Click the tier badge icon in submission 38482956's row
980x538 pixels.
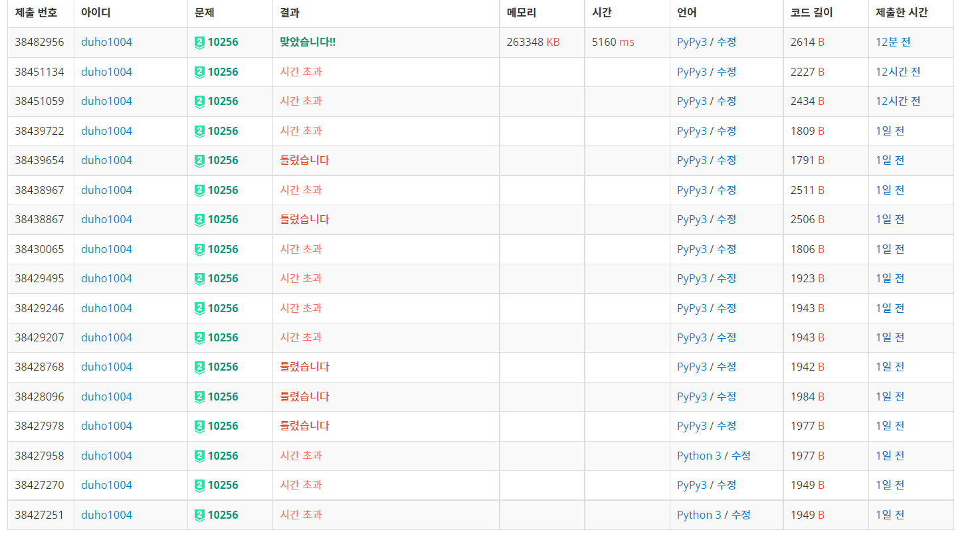pos(199,43)
